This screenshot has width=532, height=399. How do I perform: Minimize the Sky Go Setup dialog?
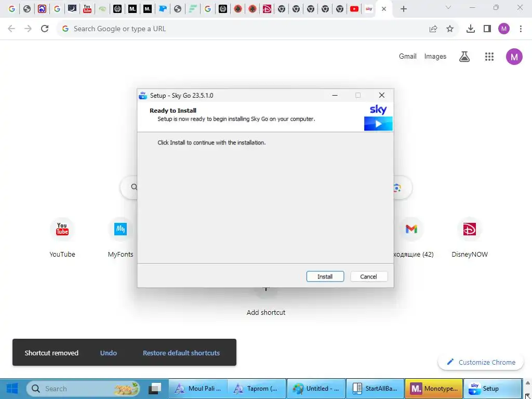tap(335, 96)
